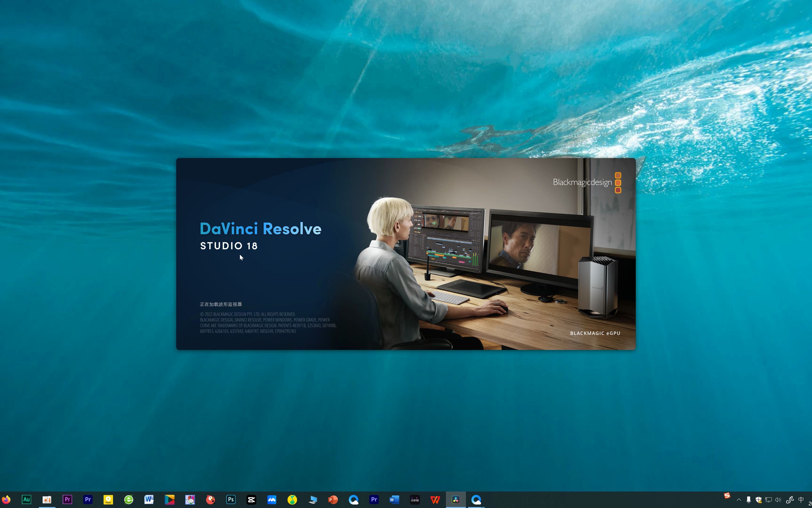Click the STUDIO 18 text on splash

(229, 246)
